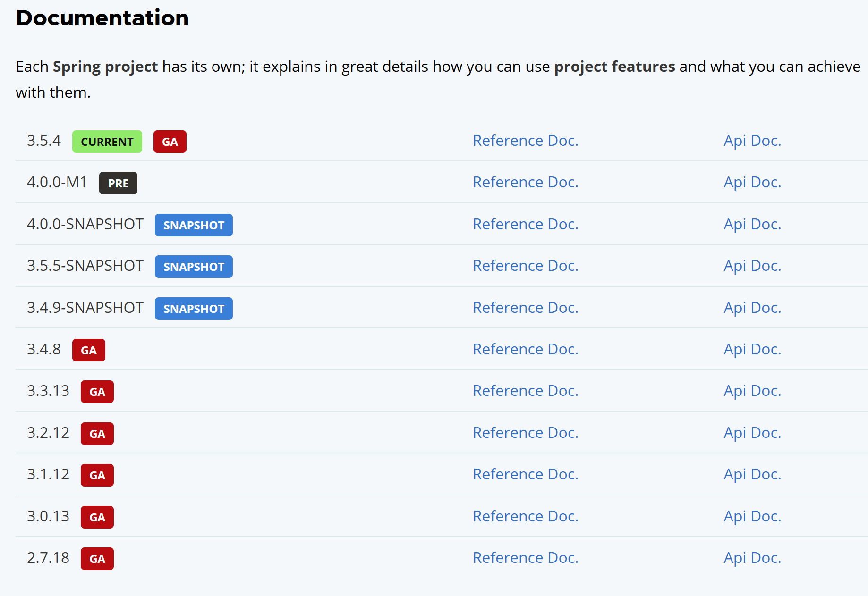Click the GA badge next to 3.2.12

[x=97, y=434]
